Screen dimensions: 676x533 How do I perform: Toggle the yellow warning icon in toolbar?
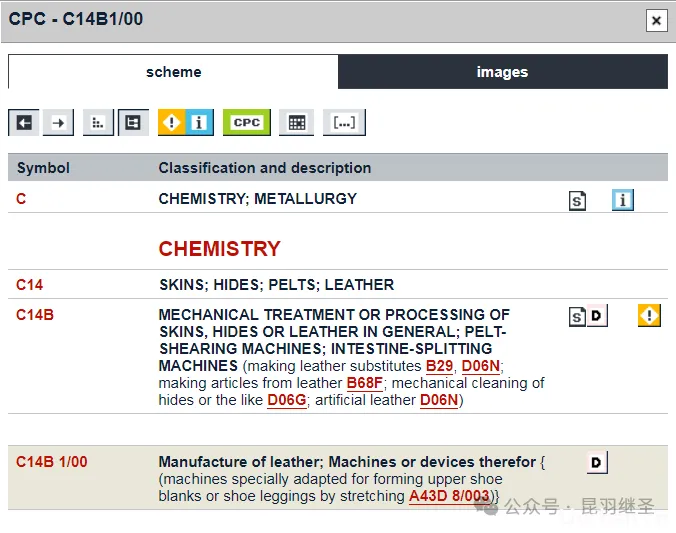172,123
